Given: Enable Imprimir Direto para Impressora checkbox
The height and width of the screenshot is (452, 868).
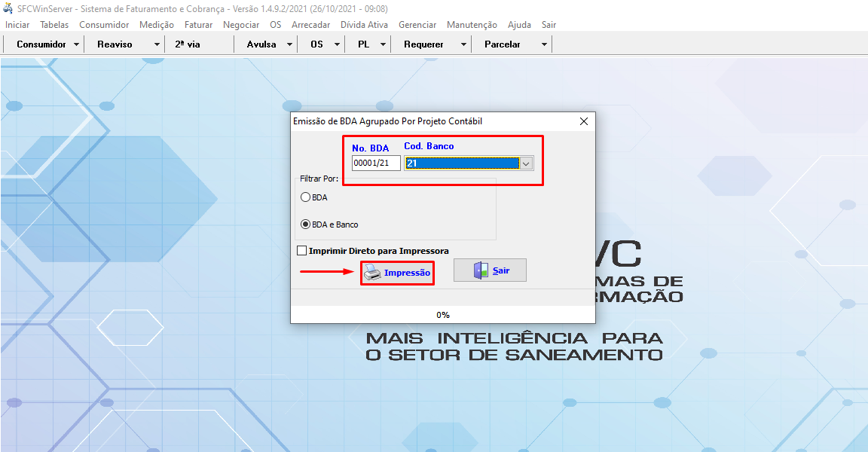Looking at the screenshot, I should point(302,251).
